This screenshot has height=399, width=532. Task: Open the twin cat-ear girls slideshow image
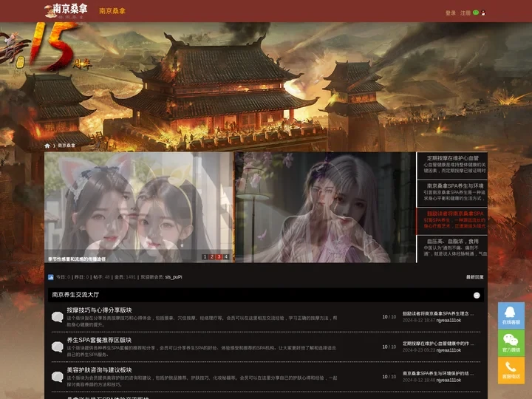[x=138, y=207]
